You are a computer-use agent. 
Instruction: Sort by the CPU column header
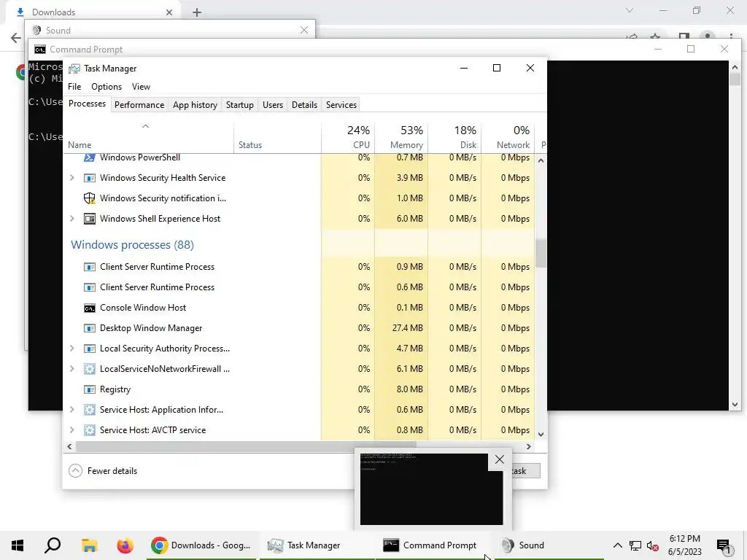tap(348, 137)
